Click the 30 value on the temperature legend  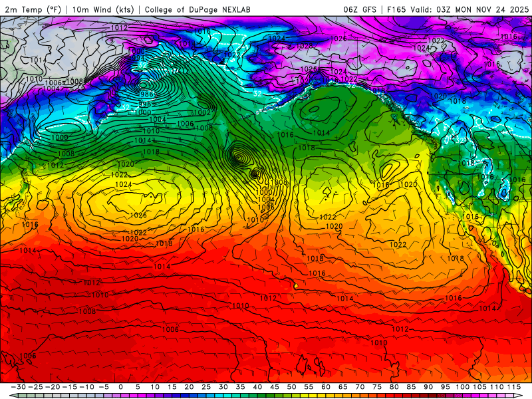coord(223,387)
